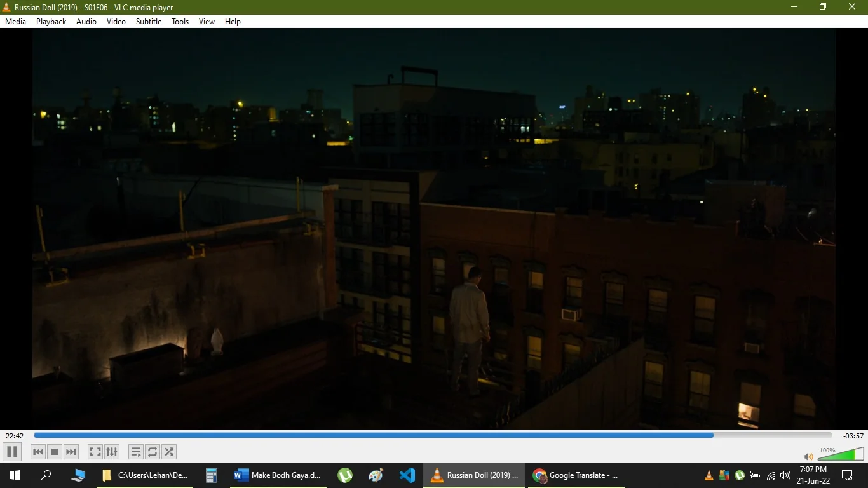Skip to next media in playlist
The height and width of the screenshot is (488, 868).
click(x=71, y=452)
